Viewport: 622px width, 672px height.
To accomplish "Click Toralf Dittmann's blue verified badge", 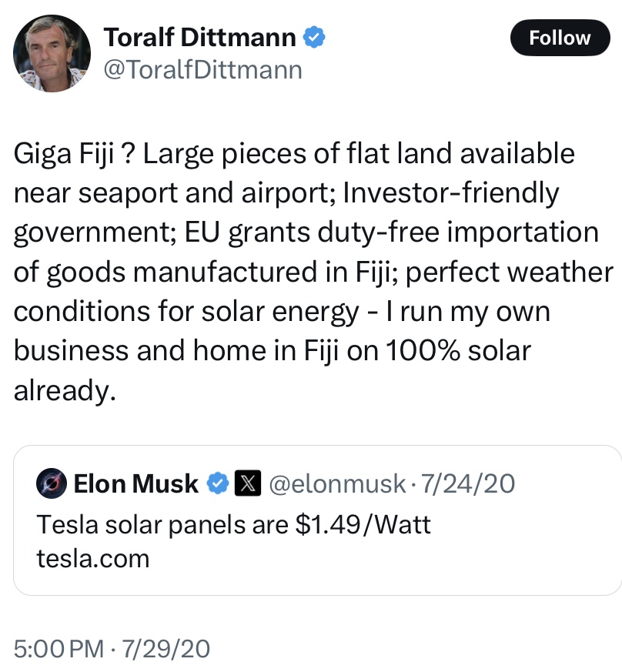I will coord(315,35).
